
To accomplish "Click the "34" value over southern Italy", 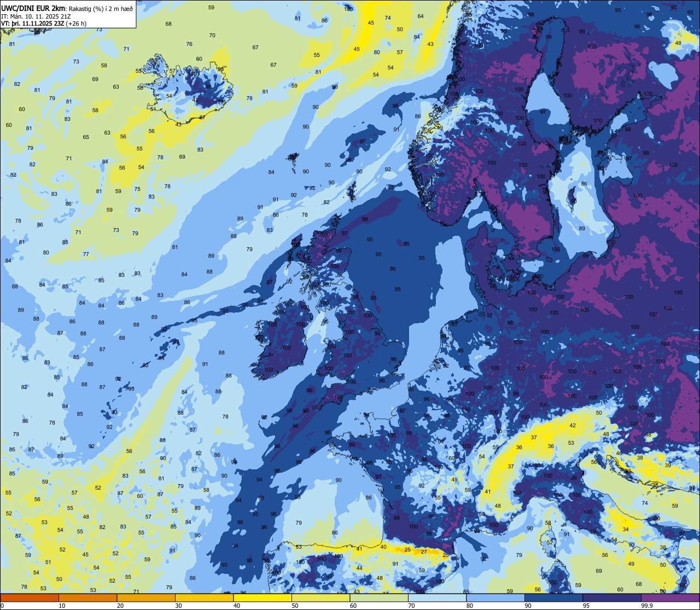I will pyautogui.click(x=626, y=529).
